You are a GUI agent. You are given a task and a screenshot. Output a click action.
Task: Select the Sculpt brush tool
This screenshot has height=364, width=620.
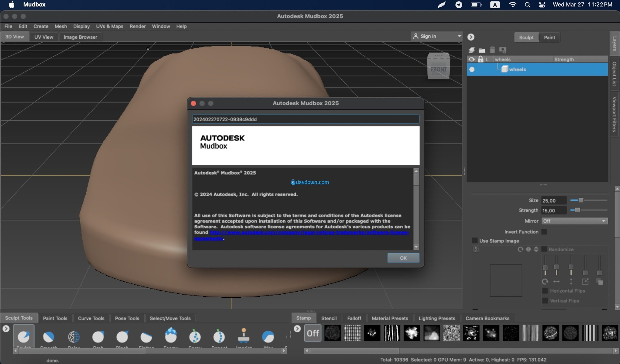click(x=24, y=336)
